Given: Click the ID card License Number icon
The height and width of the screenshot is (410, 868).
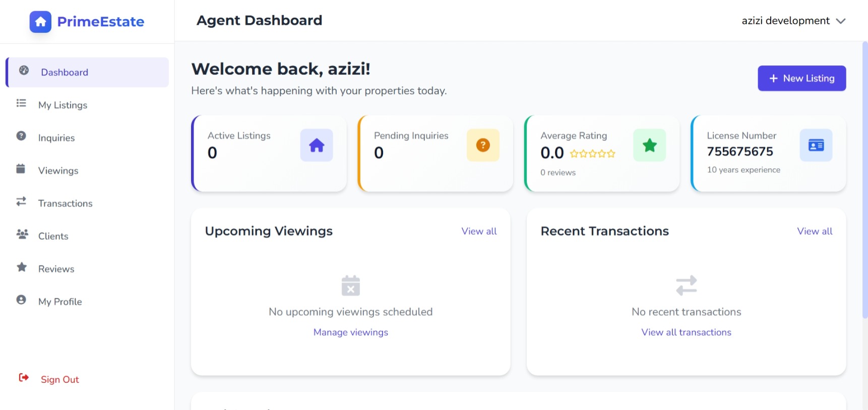Looking at the screenshot, I should coord(816,146).
